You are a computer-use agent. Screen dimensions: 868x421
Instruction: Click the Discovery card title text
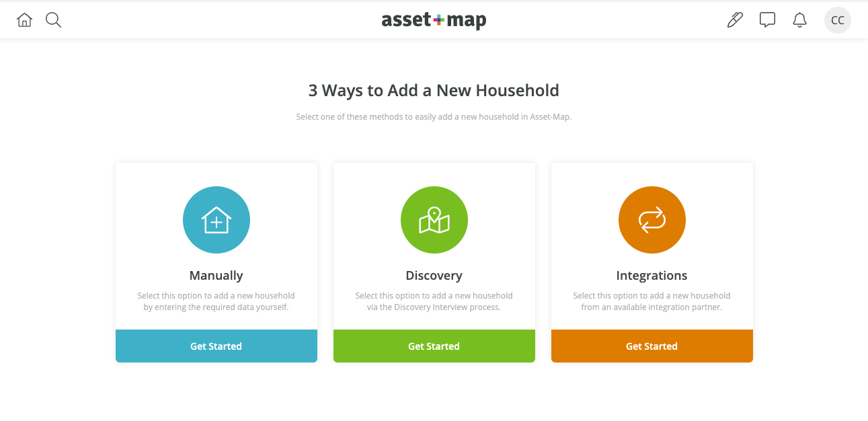point(434,275)
